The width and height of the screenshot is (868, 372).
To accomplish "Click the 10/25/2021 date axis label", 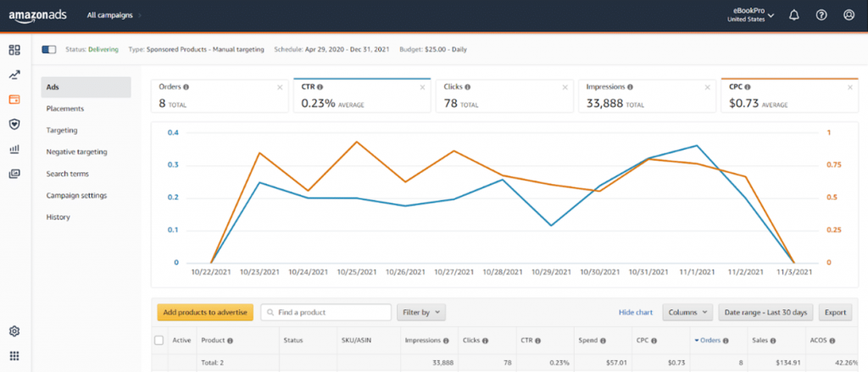I will (x=357, y=272).
